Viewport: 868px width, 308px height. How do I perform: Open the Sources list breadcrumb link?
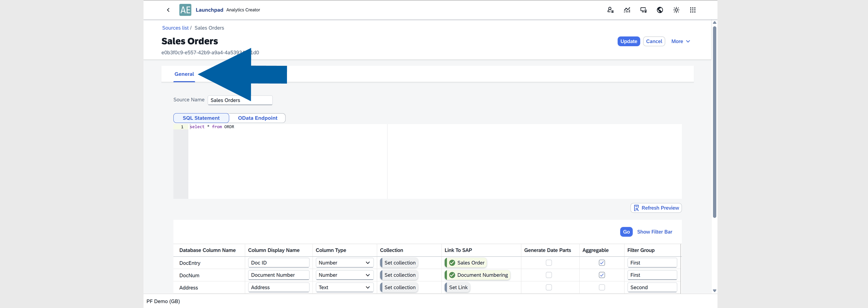pos(175,28)
